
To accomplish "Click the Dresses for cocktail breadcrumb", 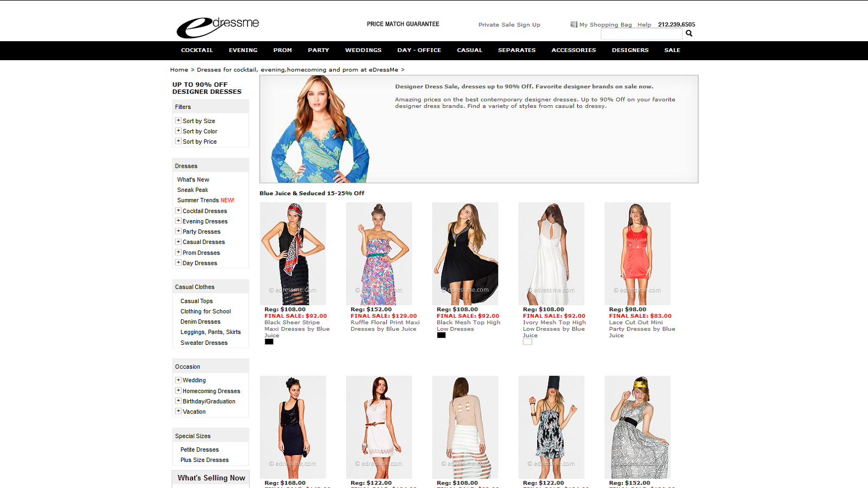I will click(x=297, y=70).
